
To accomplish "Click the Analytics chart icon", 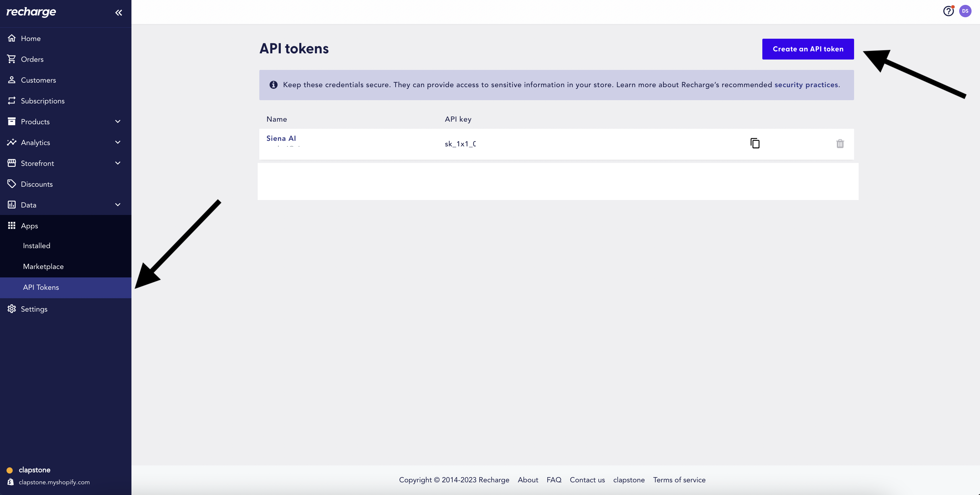I will (12, 142).
